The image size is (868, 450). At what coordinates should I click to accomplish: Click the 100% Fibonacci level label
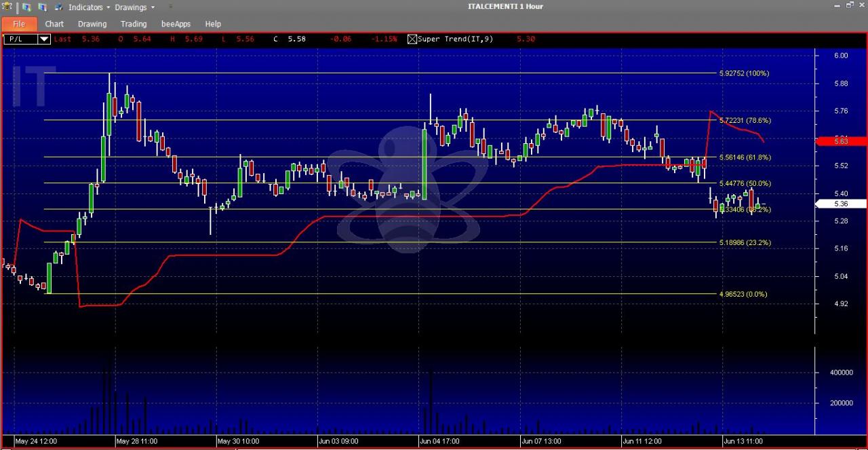(744, 73)
